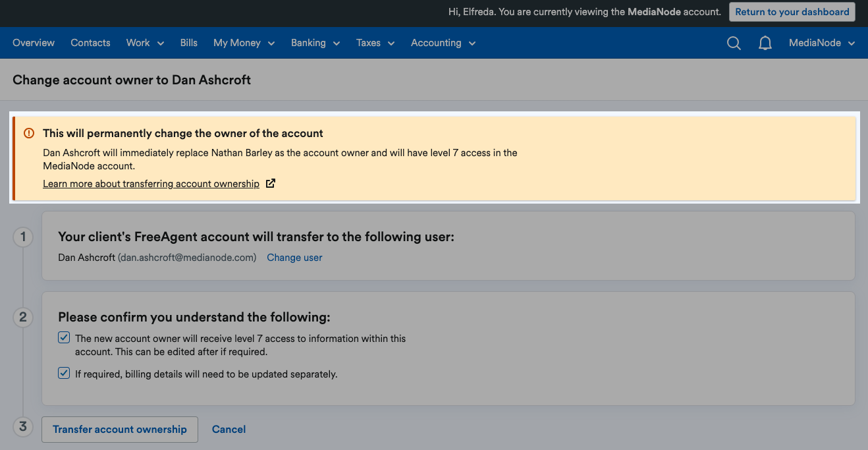
Task: Click the external link icon after Learn more
Action: pos(270,184)
